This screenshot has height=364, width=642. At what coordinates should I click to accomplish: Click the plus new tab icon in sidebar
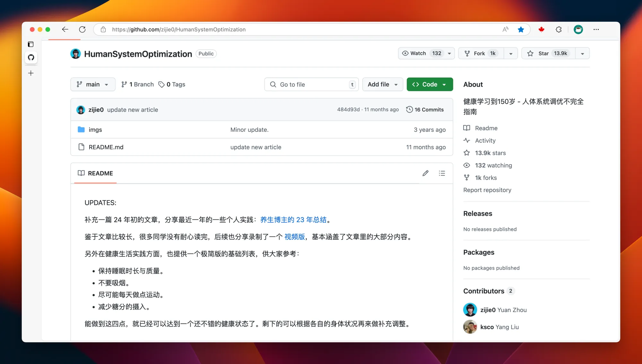[x=31, y=73]
